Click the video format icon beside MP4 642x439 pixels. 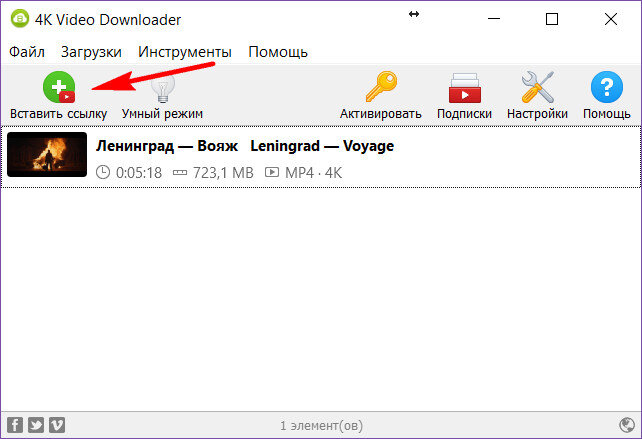(x=271, y=172)
